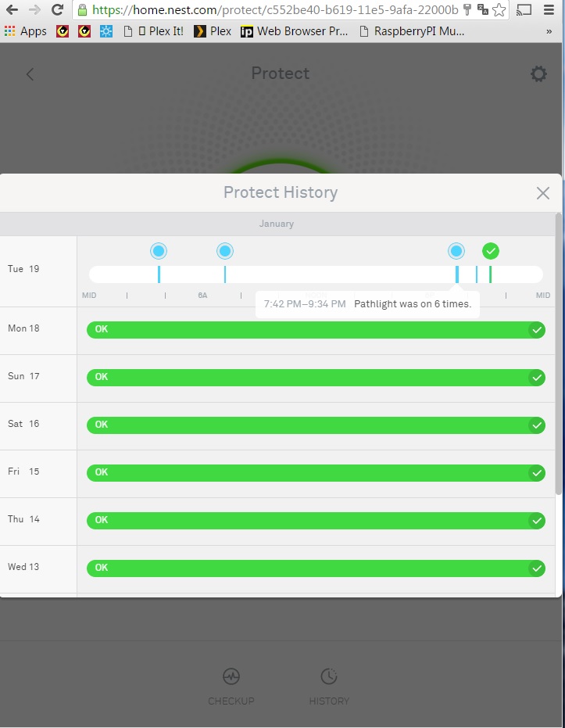Open the first red shield bookmark

coord(63,31)
